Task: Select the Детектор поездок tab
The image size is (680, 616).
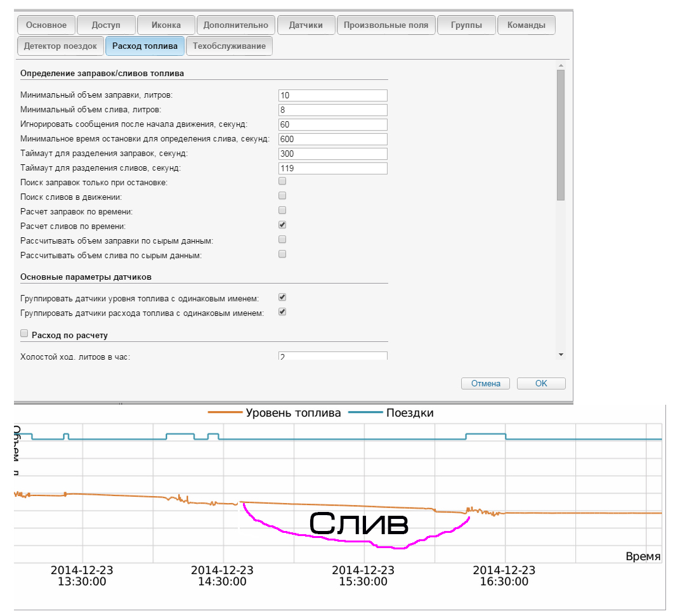Action: [x=60, y=46]
